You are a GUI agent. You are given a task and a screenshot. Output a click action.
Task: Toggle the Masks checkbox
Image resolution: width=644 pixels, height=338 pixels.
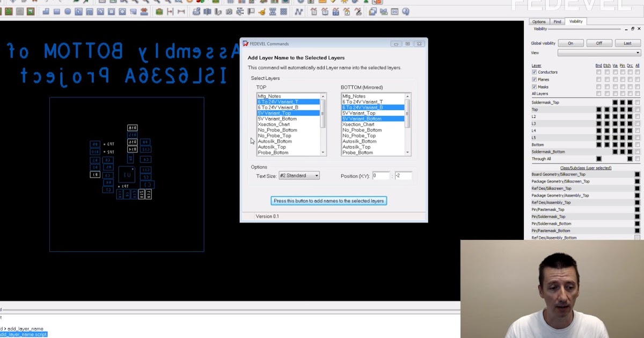click(534, 86)
